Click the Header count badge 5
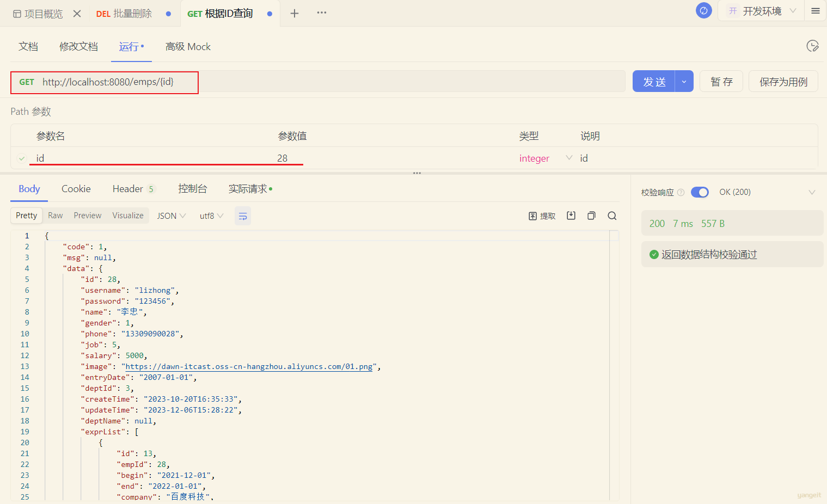This screenshot has height=504, width=827. pos(151,189)
